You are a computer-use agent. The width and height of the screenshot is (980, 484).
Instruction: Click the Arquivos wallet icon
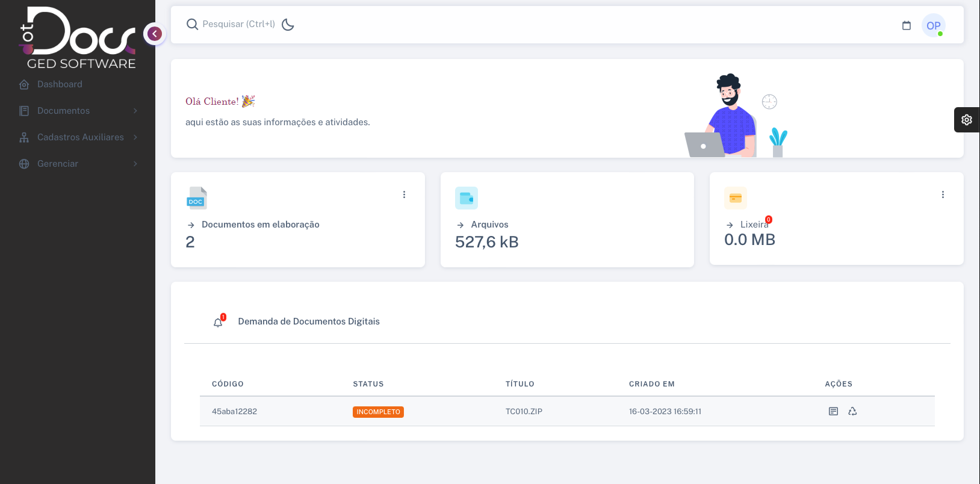tap(466, 198)
